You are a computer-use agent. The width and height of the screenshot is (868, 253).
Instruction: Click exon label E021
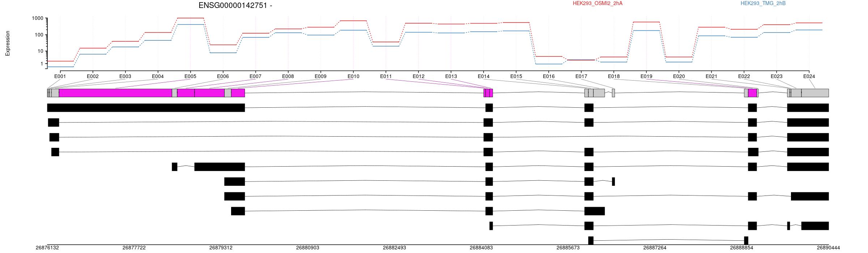click(711, 76)
